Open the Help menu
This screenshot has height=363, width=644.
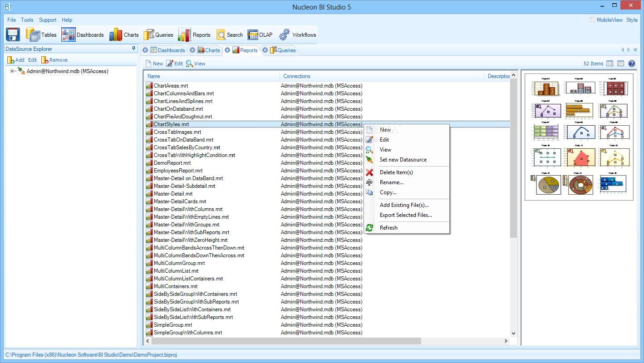pyautogui.click(x=67, y=20)
